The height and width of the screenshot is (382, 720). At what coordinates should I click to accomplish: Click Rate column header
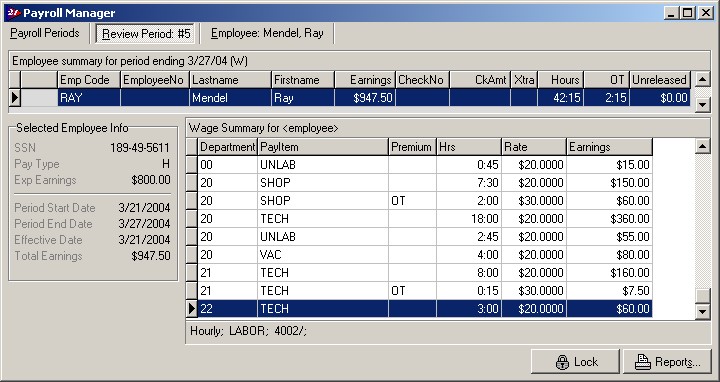534,147
